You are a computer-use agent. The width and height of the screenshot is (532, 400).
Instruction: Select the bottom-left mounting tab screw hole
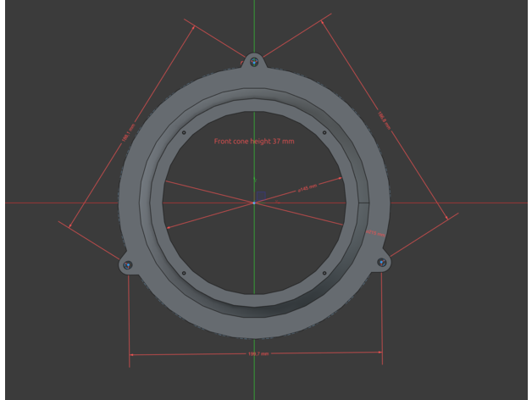[x=127, y=265]
